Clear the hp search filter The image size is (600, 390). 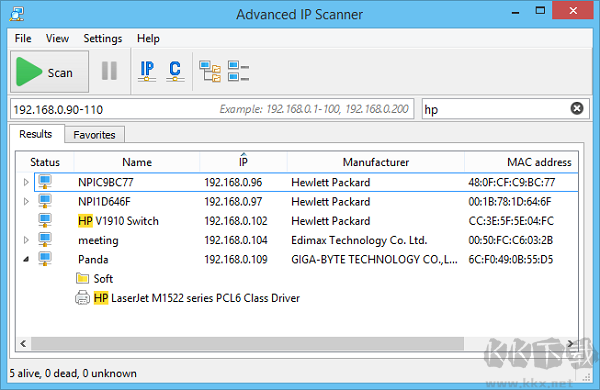click(577, 109)
